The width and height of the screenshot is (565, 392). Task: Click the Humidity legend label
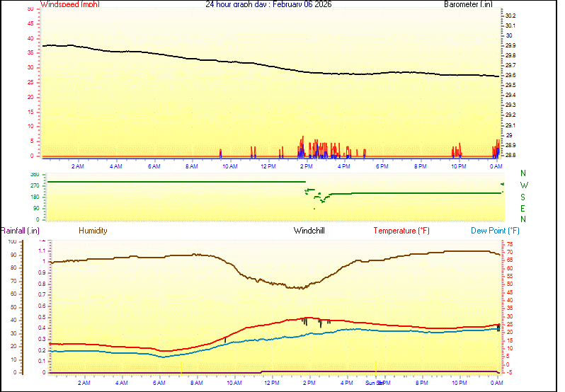pyautogui.click(x=93, y=231)
